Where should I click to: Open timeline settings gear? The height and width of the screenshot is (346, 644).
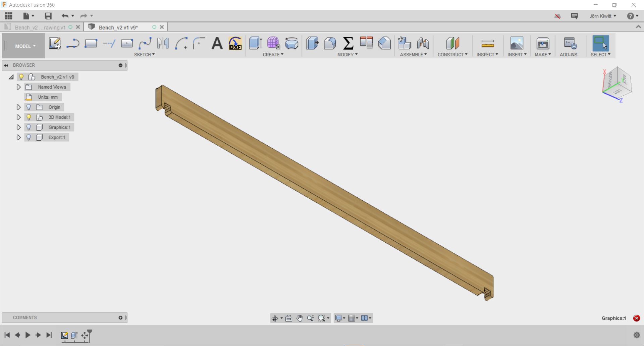coord(637,335)
